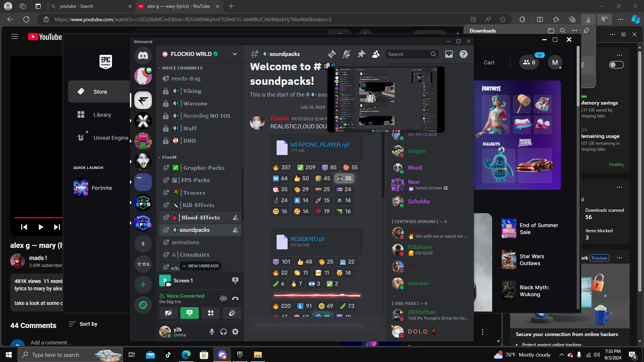Open Star Wars Outlaws item

[531, 260]
